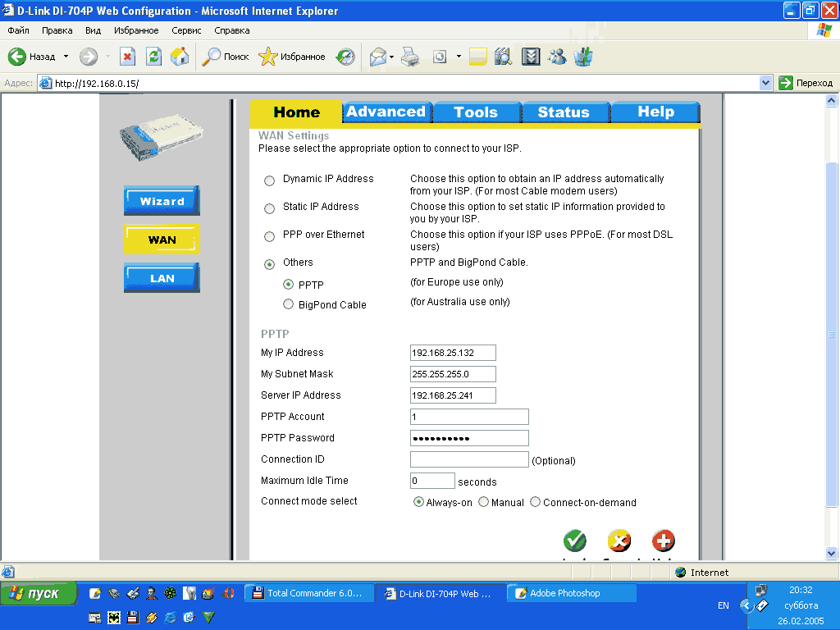Click the Home tab
The height and width of the screenshot is (630, 840).
pos(296,112)
